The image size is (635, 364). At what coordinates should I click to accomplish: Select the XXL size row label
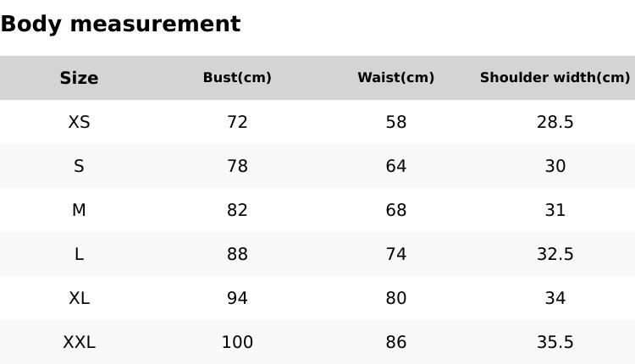(79, 342)
